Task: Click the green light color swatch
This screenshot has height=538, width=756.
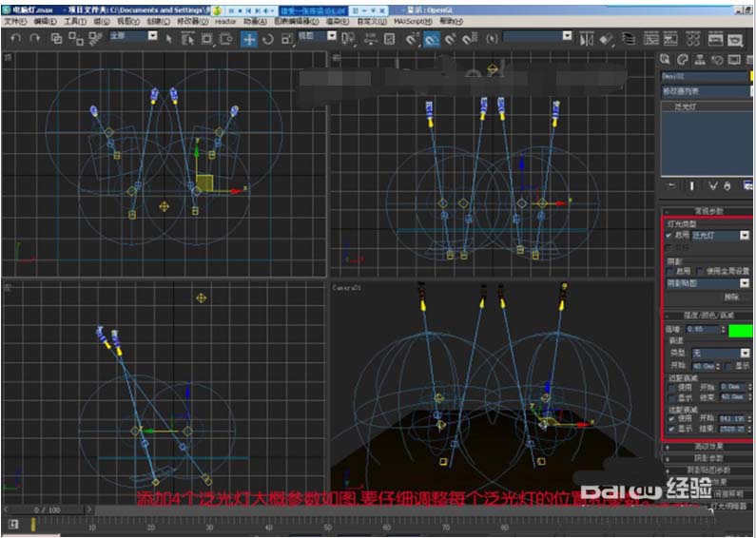Action: [x=739, y=330]
